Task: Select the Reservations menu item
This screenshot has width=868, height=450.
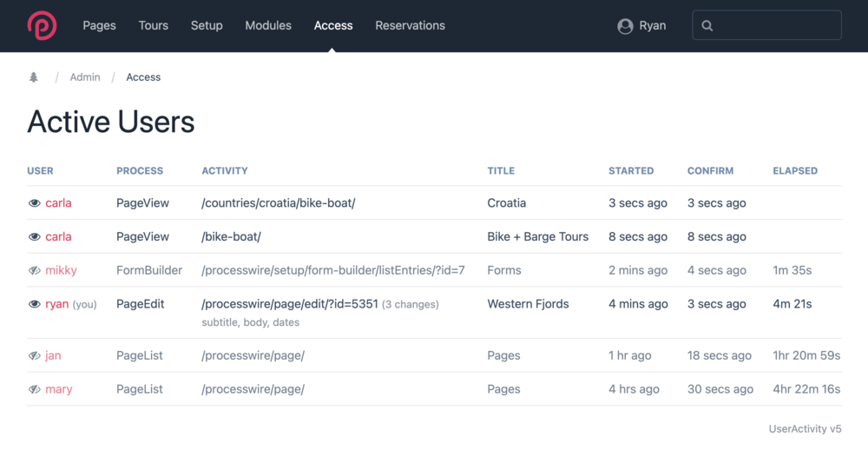Action: point(410,25)
